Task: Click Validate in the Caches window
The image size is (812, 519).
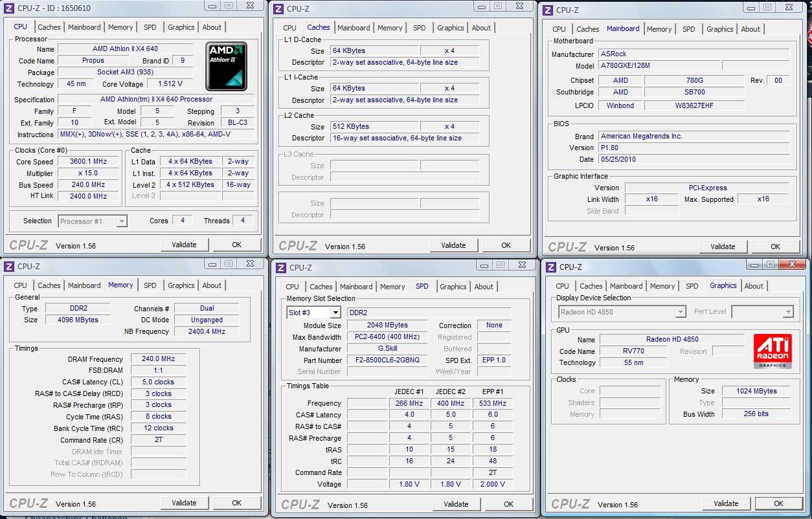Action: pyautogui.click(x=453, y=245)
